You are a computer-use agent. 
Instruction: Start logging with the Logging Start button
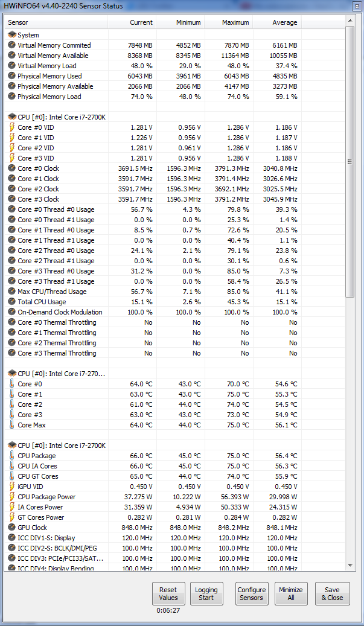click(x=206, y=593)
